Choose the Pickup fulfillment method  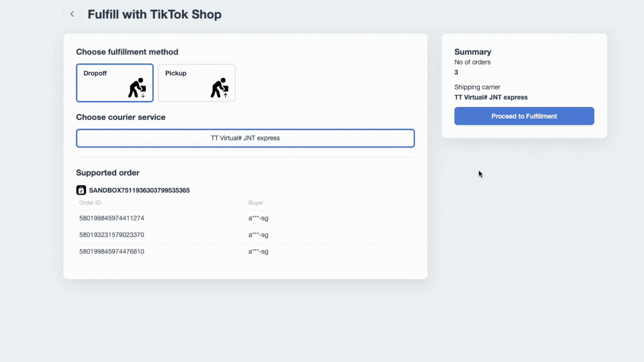coord(197,83)
